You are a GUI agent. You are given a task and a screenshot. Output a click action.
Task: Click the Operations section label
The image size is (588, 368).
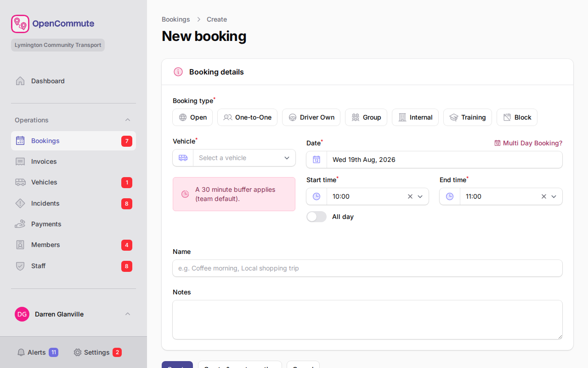(32, 120)
